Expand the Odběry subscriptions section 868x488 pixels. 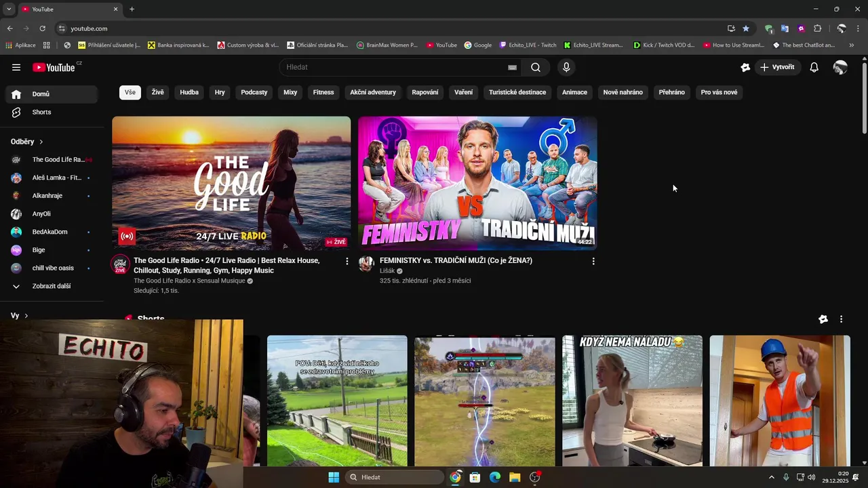coord(27,142)
